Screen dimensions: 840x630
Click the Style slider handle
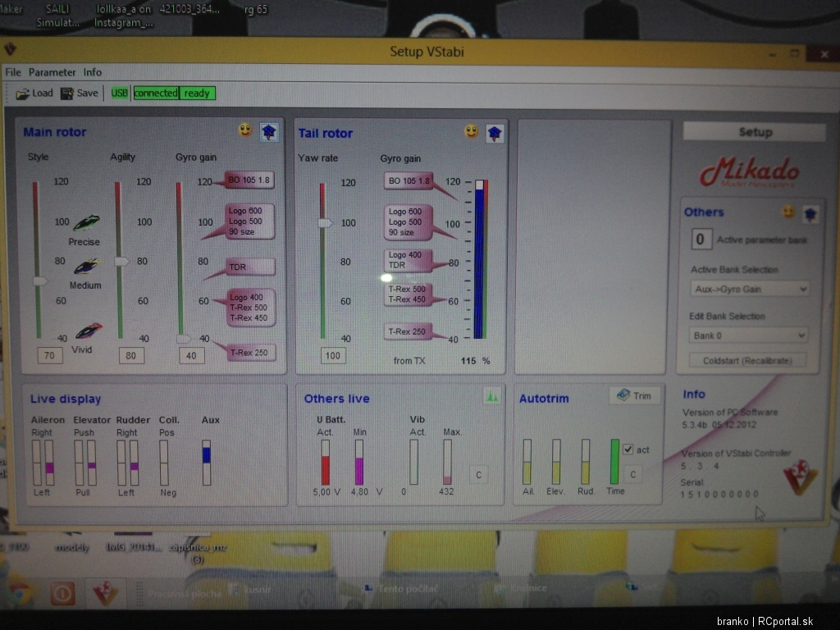click(40, 281)
